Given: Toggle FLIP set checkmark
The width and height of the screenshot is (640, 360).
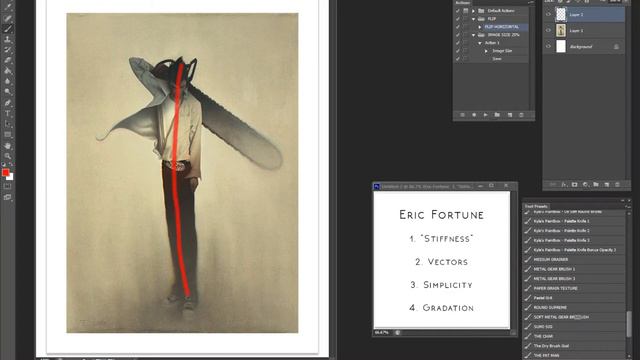Looking at the screenshot, I should pos(458,19).
